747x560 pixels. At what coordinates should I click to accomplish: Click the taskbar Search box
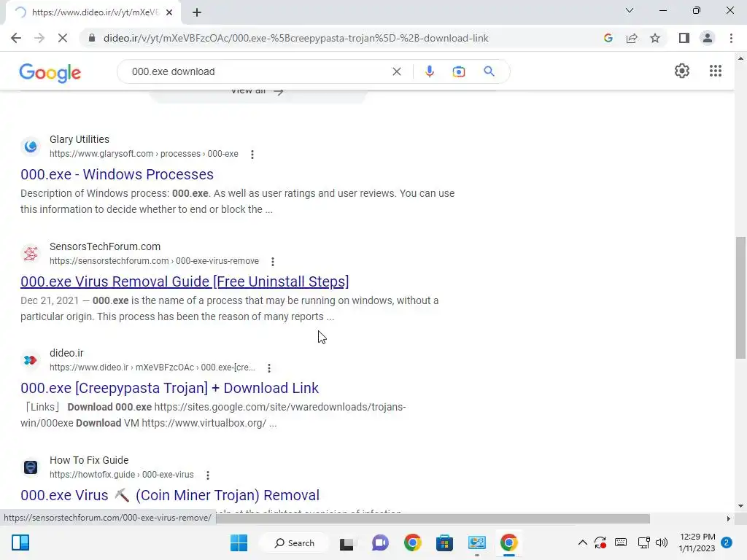pos(295,542)
